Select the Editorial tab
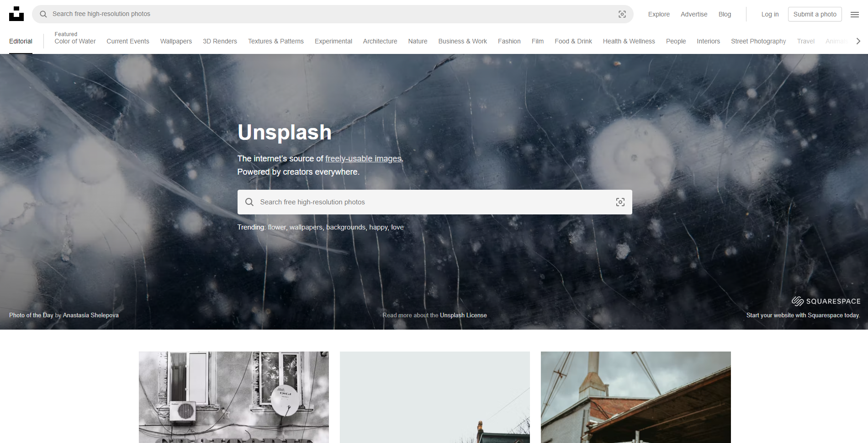Screen dimensions: 868x443 (21, 41)
